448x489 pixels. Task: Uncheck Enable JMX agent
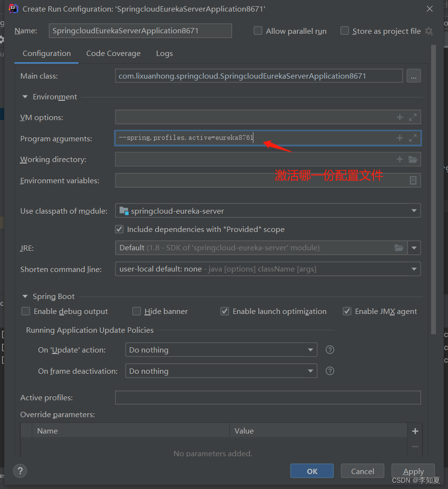coord(347,312)
